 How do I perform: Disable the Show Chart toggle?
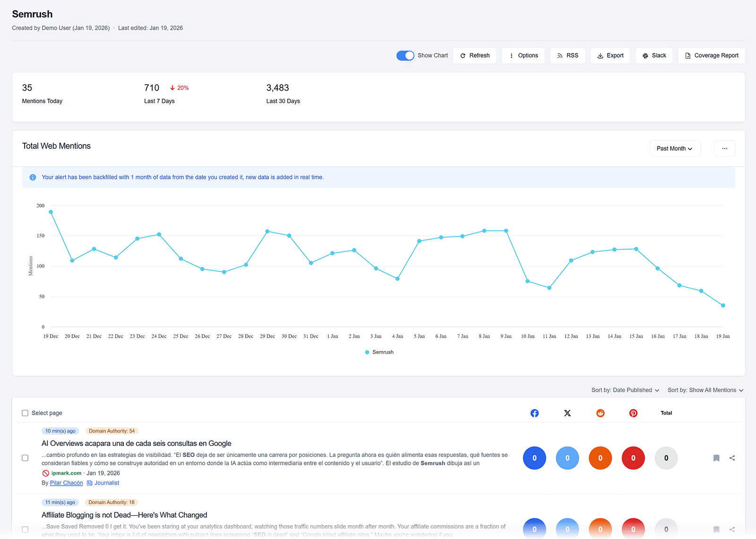pyautogui.click(x=405, y=55)
